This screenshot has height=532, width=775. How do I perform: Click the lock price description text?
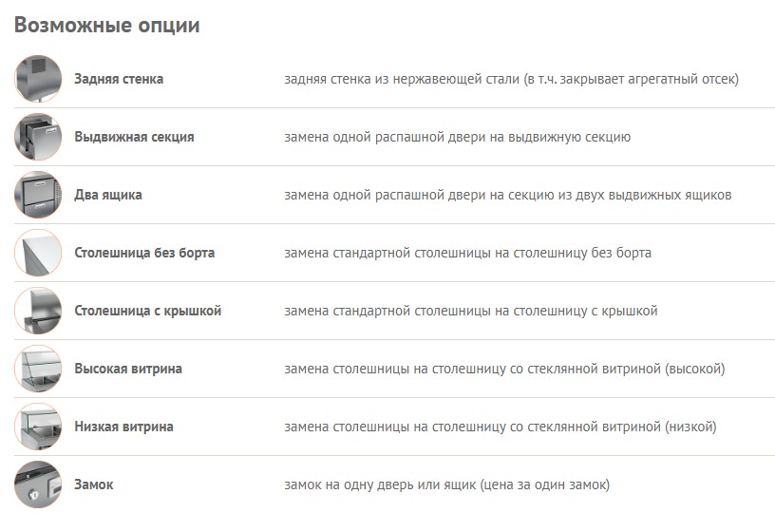[446, 484]
